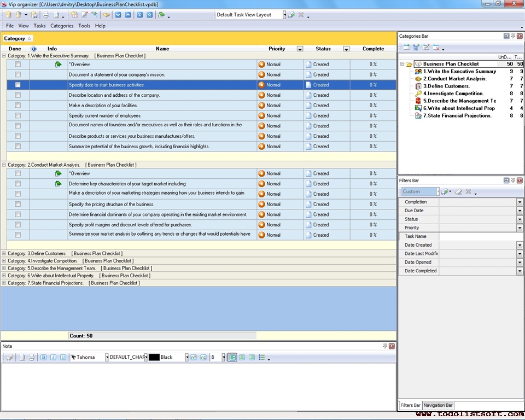This screenshot has height=420, width=525.
Task: Click the eraser icon in the Filters Bar
Action: (459, 192)
